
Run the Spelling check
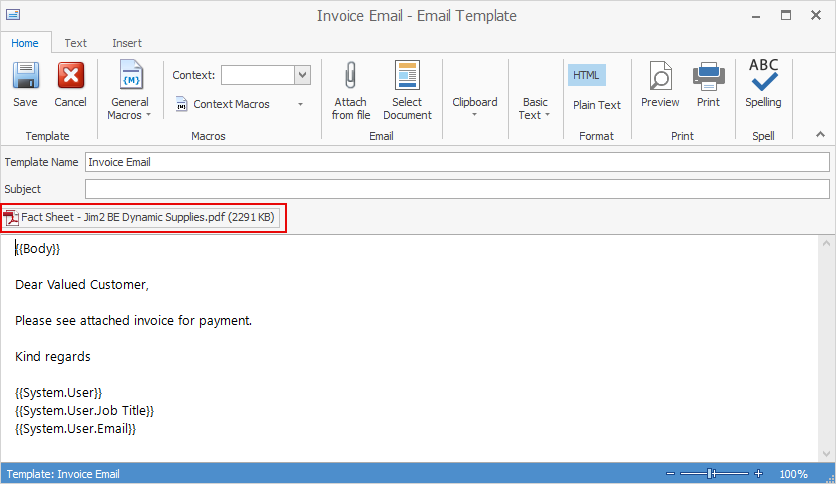[763, 84]
